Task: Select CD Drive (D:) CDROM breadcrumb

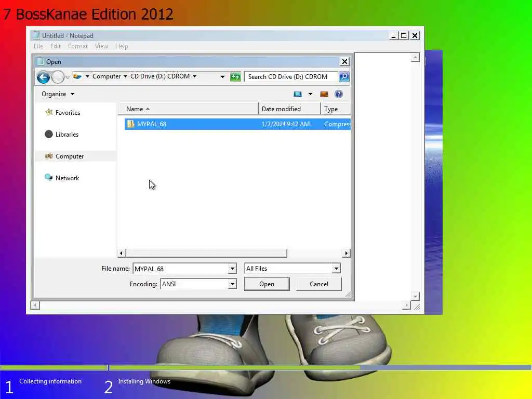Action: pos(160,76)
